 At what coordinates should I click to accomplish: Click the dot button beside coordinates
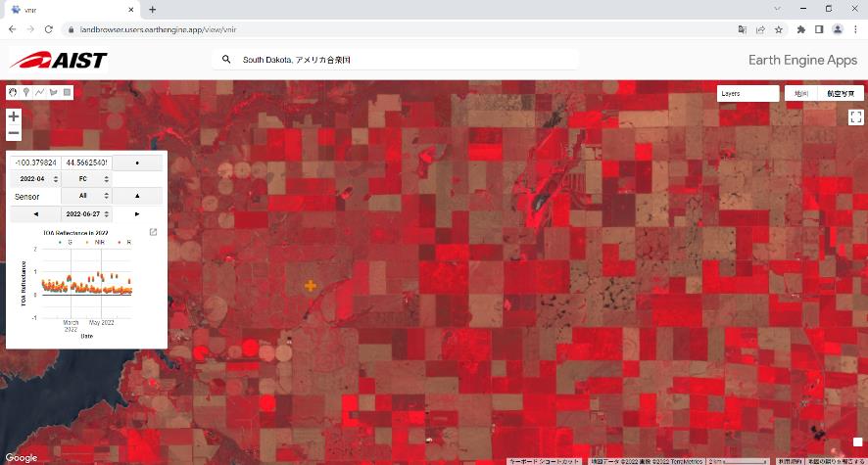click(x=137, y=163)
